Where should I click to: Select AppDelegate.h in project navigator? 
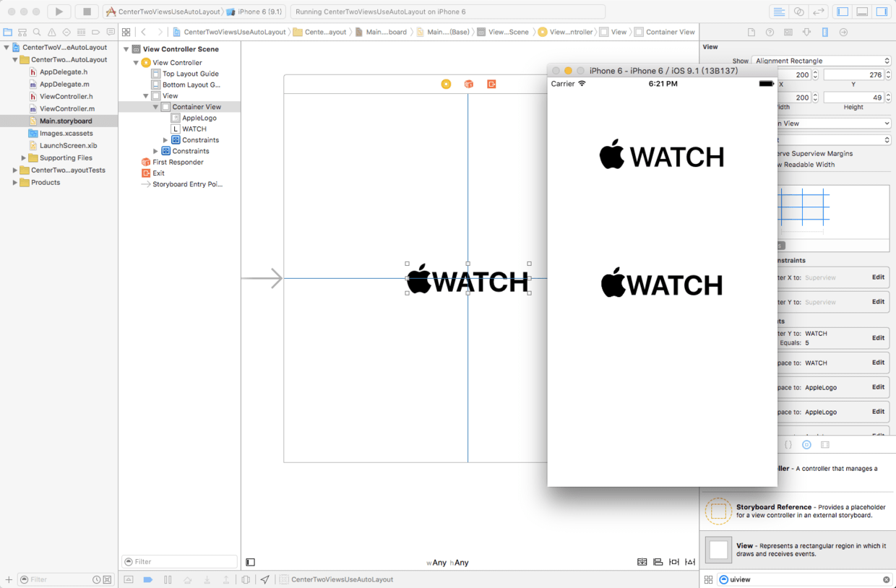point(64,72)
